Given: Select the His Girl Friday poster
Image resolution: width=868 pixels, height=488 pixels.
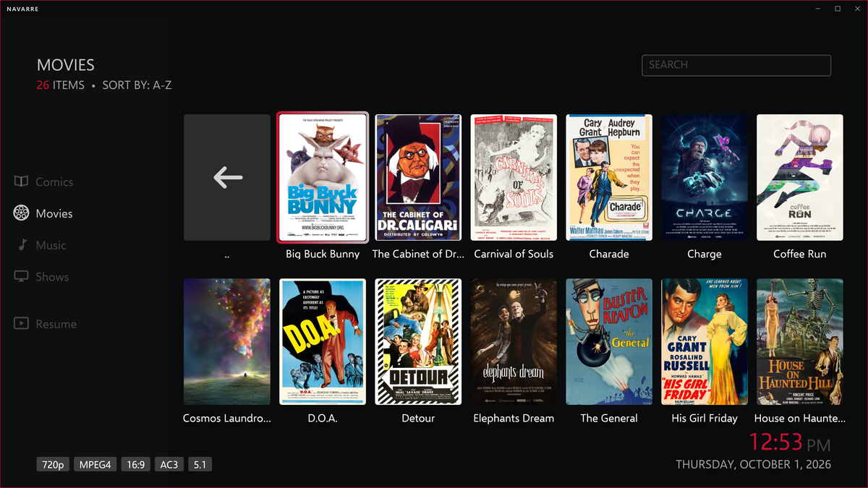Looking at the screenshot, I should pos(705,342).
